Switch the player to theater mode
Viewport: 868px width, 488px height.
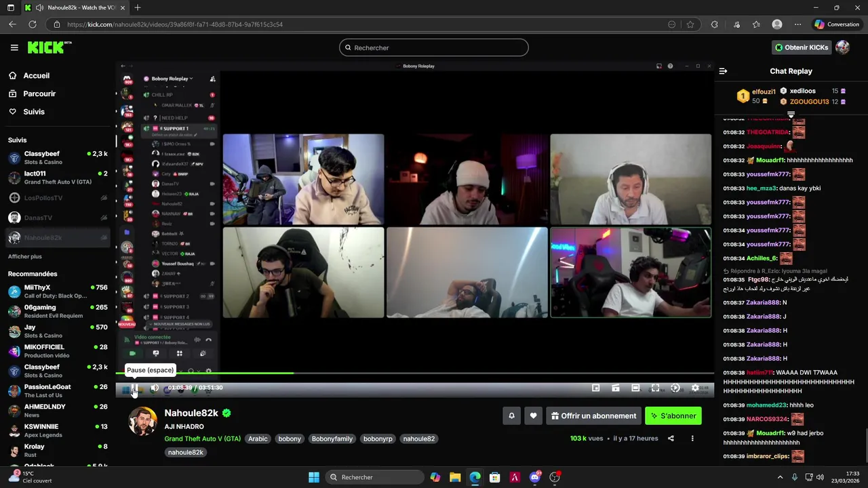(x=635, y=388)
